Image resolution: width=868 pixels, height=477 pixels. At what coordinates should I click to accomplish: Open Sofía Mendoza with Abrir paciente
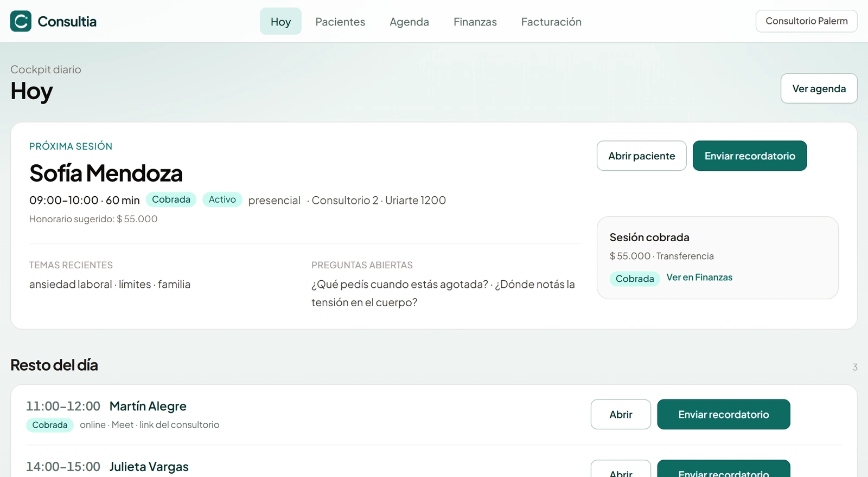coord(642,156)
